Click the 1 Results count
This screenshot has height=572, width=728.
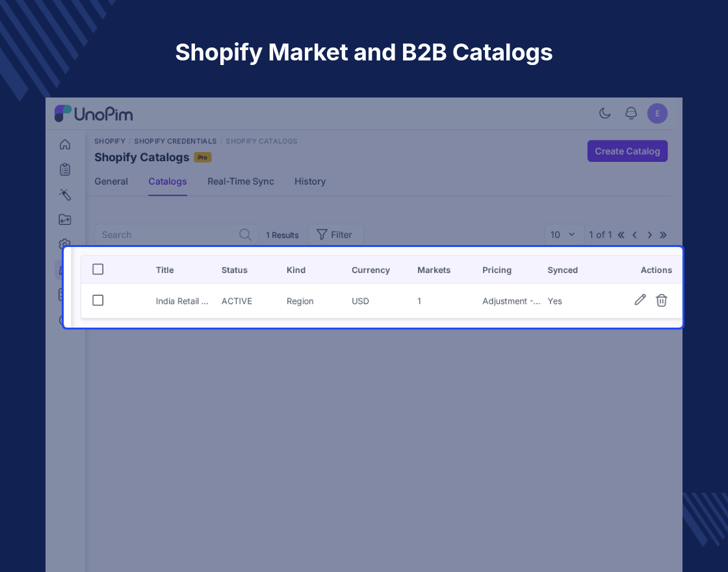click(x=282, y=235)
